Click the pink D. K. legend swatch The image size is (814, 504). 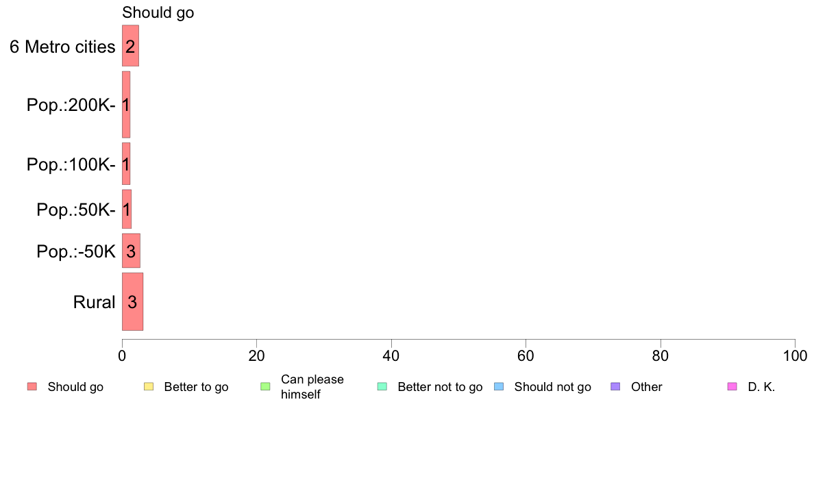(x=732, y=387)
